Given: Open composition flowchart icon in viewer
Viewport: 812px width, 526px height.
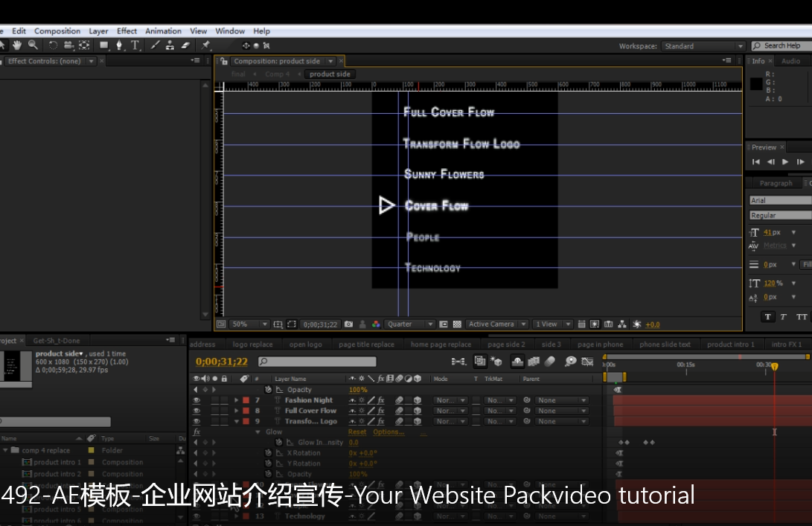Looking at the screenshot, I should [622, 324].
